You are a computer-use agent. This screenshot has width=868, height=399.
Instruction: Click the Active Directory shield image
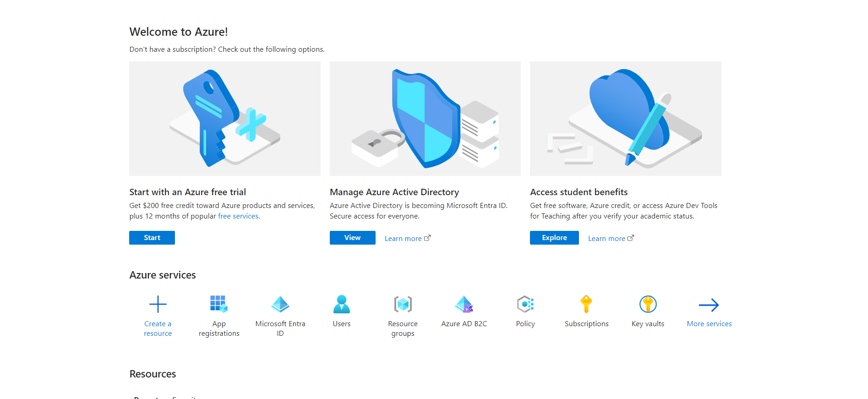[x=425, y=119]
